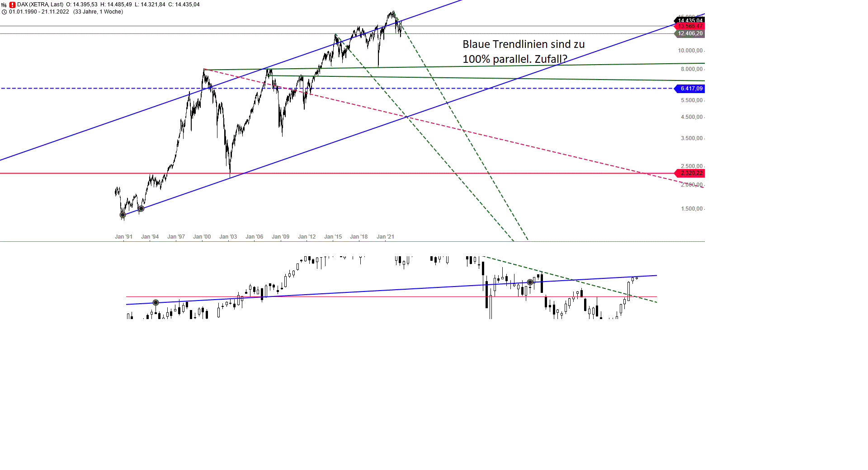Click the Jan '15 time axis label
The width and height of the screenshot is (868, 470).
click(333, 237)
